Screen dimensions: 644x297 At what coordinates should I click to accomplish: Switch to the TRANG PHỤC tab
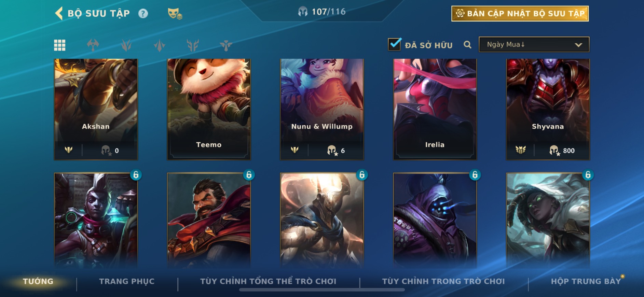click(x=127, y=281)
